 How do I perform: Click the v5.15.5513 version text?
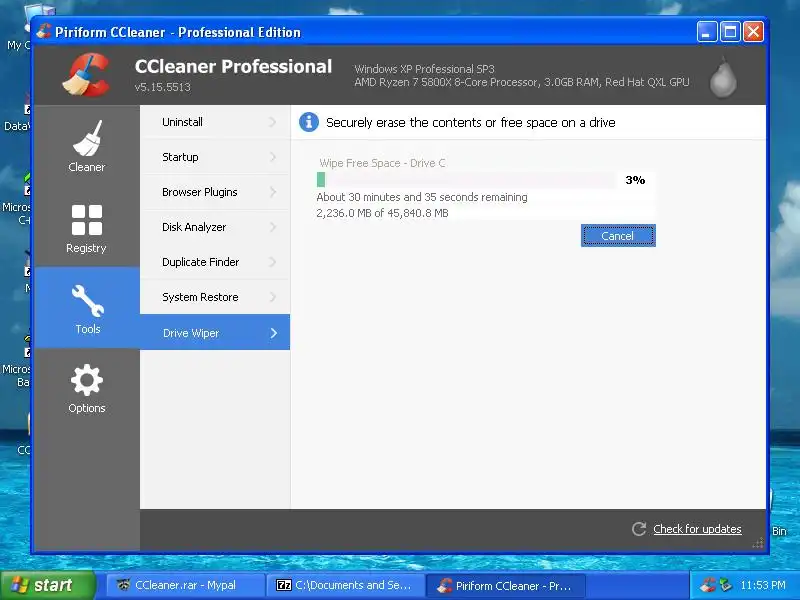[x=163, y=87]
